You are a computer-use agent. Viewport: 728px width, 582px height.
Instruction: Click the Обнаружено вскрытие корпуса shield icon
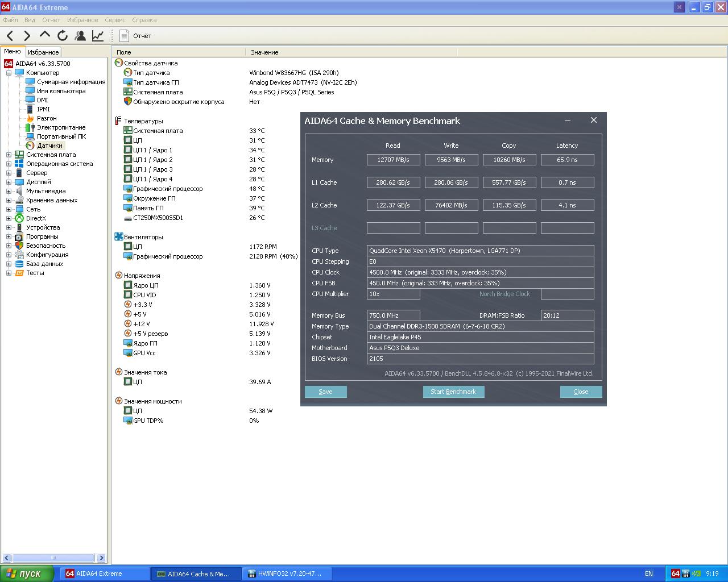pos(128,102)
